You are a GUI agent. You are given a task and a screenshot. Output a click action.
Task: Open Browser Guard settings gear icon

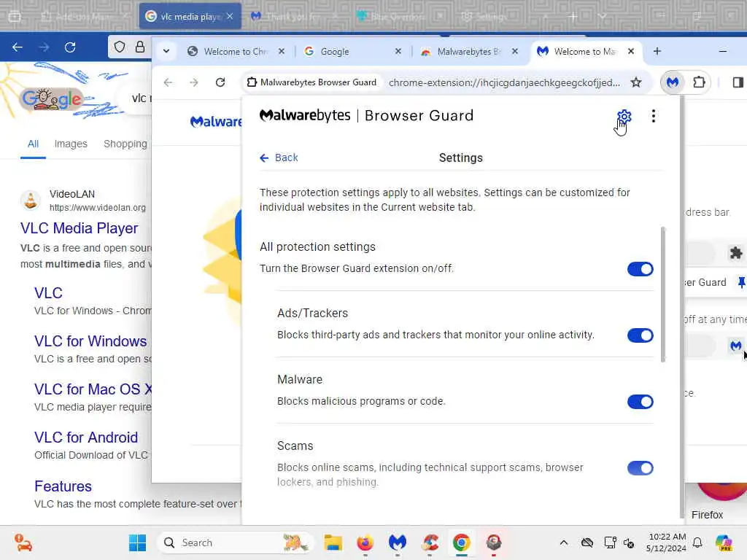pyautogui.click(x=624, y=116)
